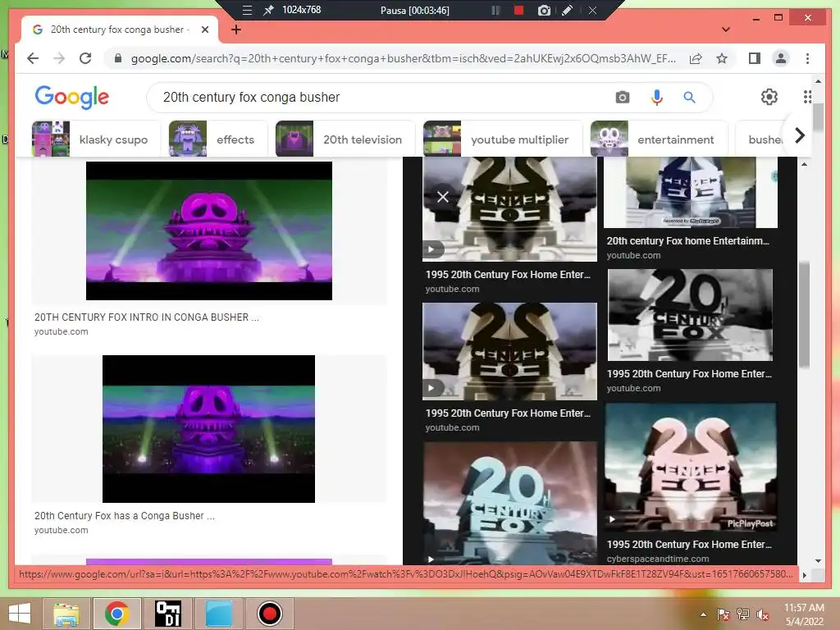Close the recorder toolbar with X

(x=592, y=10)
